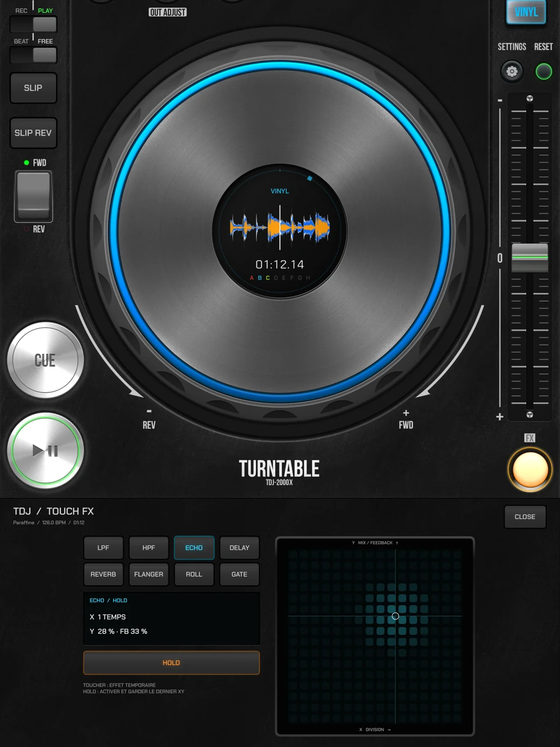The height and width of the screenshot is (747, 560).
Task: Close the Touch FX panel
Action: 525,516
